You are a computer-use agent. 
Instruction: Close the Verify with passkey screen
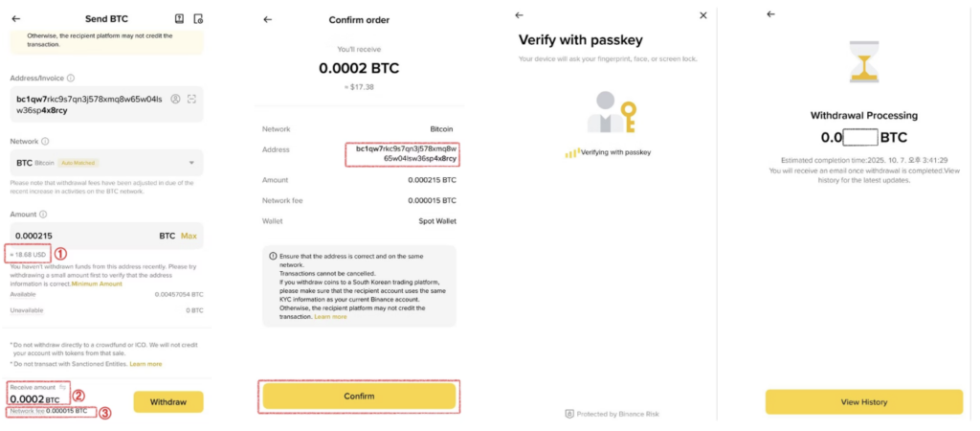click(x=703, y=15)
